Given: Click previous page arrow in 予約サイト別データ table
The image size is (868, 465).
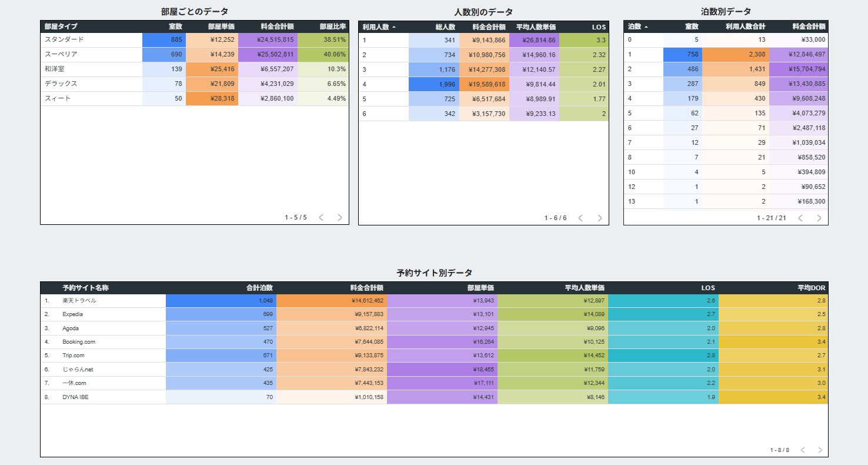Looking at the screenshot, I should [803, 450].
